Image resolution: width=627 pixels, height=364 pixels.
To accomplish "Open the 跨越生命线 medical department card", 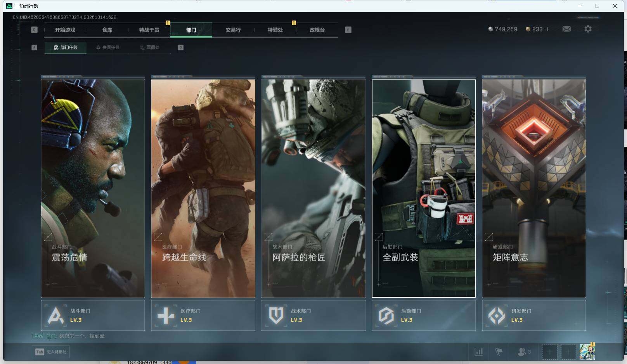I will click(203, 188).
